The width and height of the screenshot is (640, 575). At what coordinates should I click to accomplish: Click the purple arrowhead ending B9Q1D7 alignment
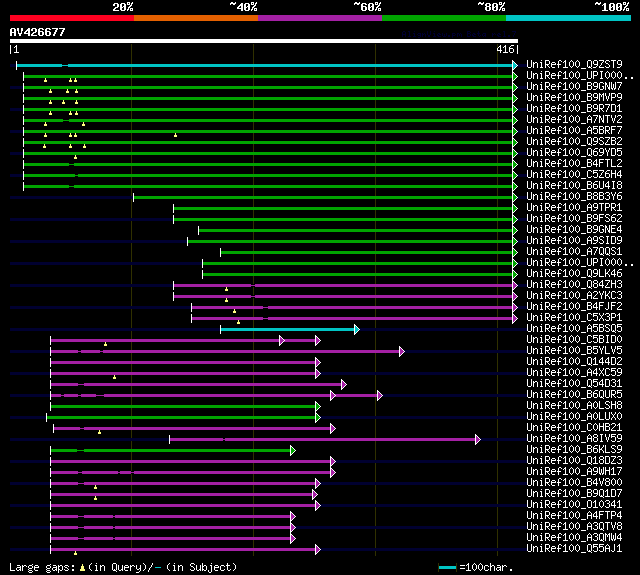pyautogui.click(x=315, y=495)
